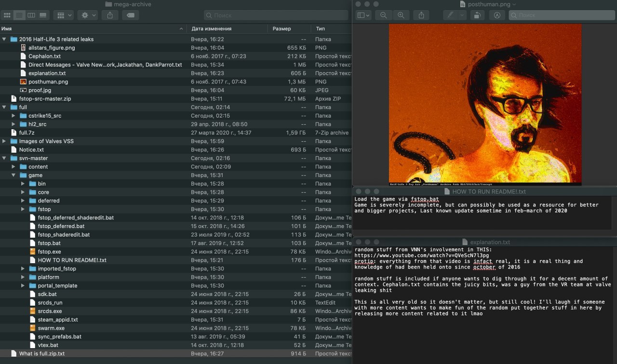Click Finder share button
617x364 pixels.
point(110,15)
